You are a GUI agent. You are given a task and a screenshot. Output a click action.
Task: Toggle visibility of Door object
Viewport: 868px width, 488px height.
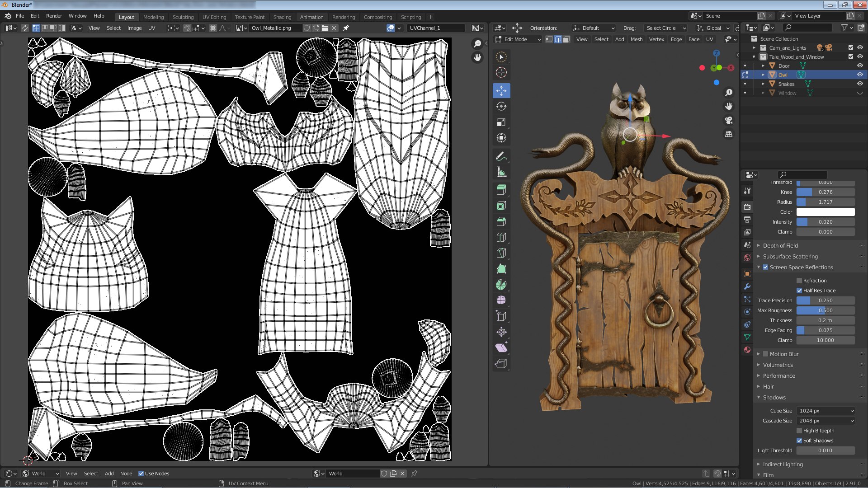click(860, 66)
